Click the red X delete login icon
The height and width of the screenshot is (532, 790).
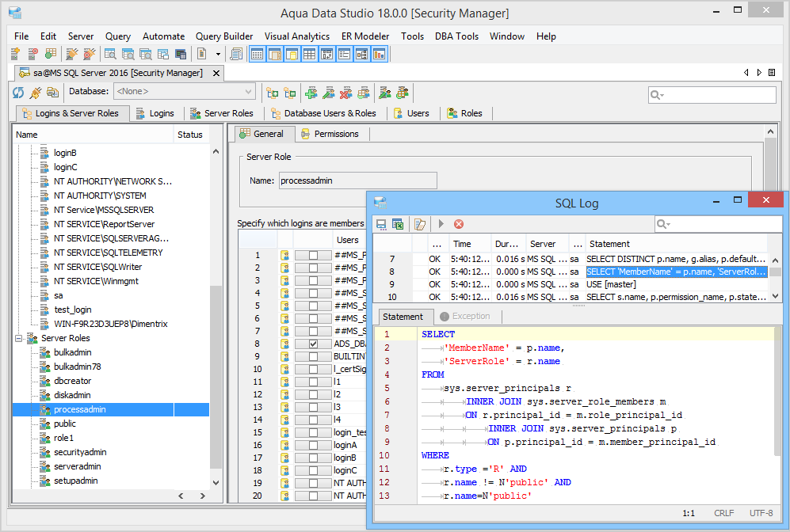pos(345,93)
